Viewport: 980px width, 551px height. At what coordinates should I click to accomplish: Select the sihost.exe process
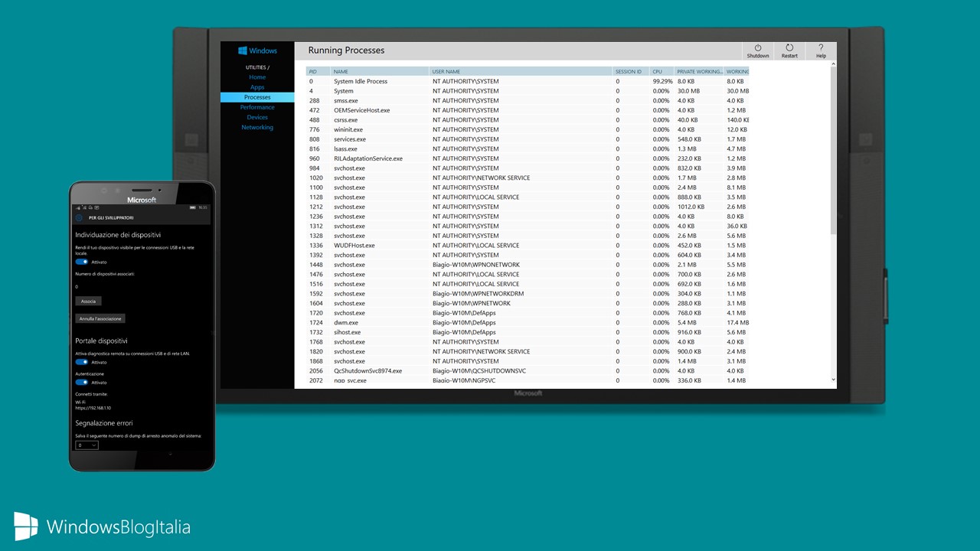coord(346,332)
